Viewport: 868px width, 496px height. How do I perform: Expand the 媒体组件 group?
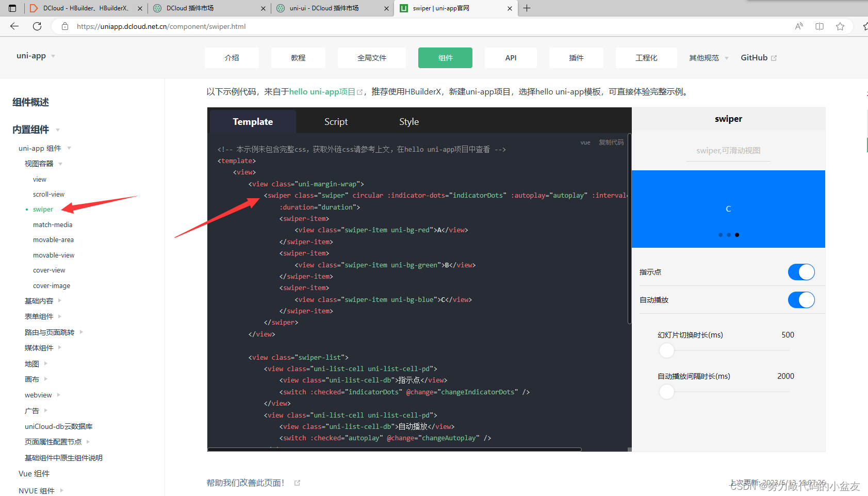[x=60, y=347]
